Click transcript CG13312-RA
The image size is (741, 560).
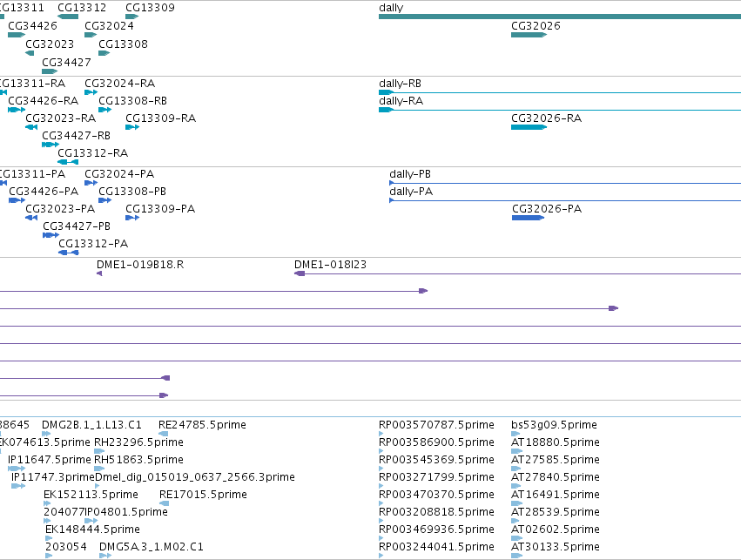tap(68, 162)
